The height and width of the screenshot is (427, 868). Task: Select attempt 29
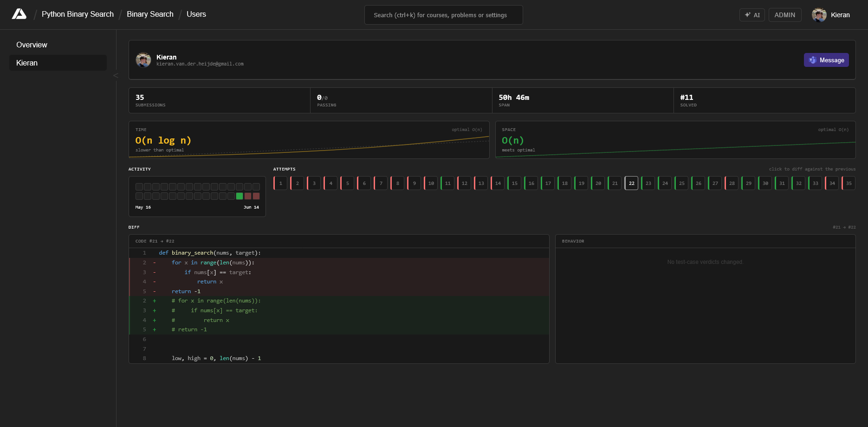(x=748, y=183)
